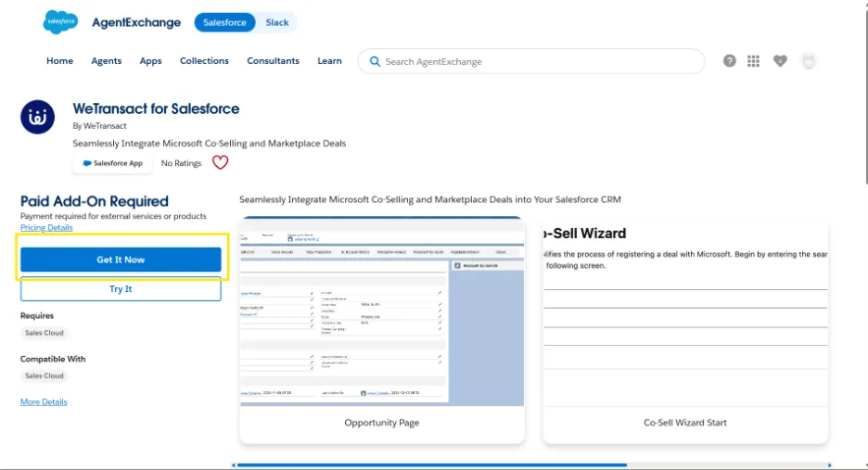This screenshot has height=470, width=868.
Task: Click the horizontal carousel scrollbar
Action: (x=432, y=465)
